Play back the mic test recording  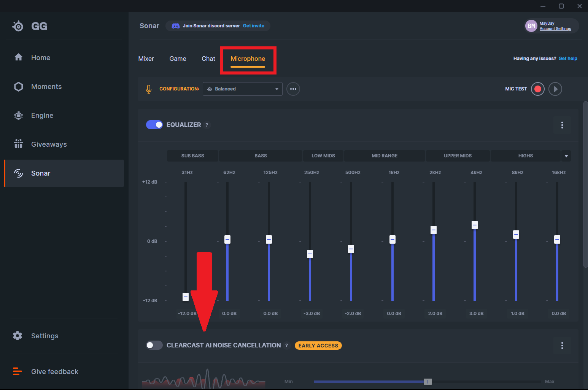click(x=555, y=89)
